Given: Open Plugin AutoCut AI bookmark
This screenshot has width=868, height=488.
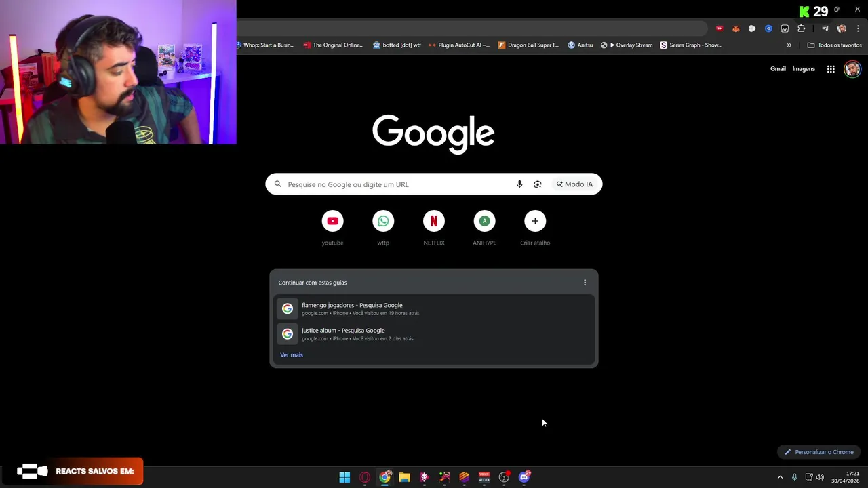Looking at the screenshot, I should tap(459, 45).
